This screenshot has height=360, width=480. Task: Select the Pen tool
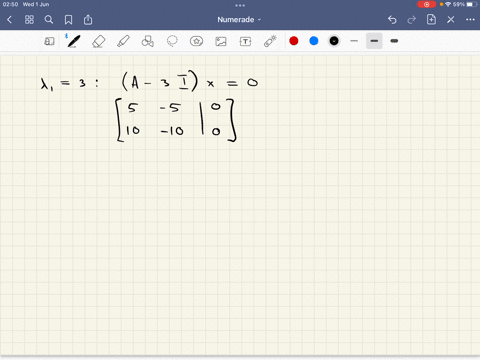click(x=73, y=41)
